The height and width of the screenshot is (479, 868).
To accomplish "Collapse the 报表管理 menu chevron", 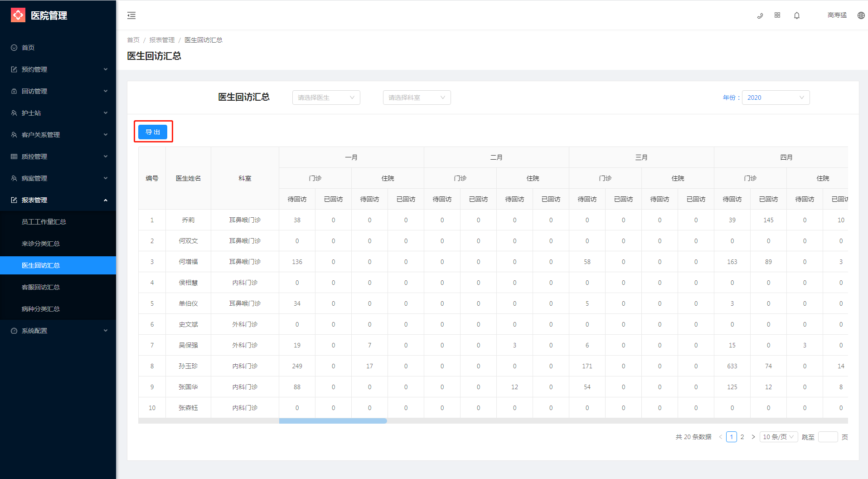I will [106, 200].
